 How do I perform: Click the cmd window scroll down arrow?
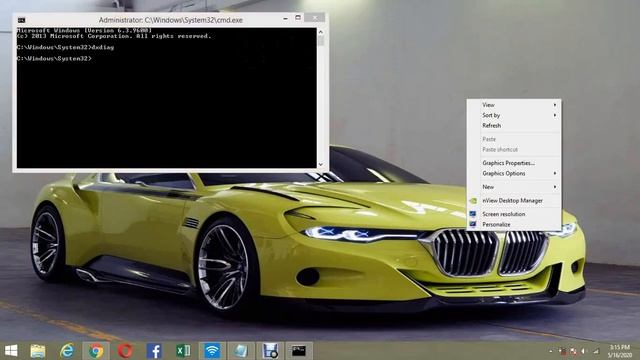pyautogui.click(x=321, y=164)
